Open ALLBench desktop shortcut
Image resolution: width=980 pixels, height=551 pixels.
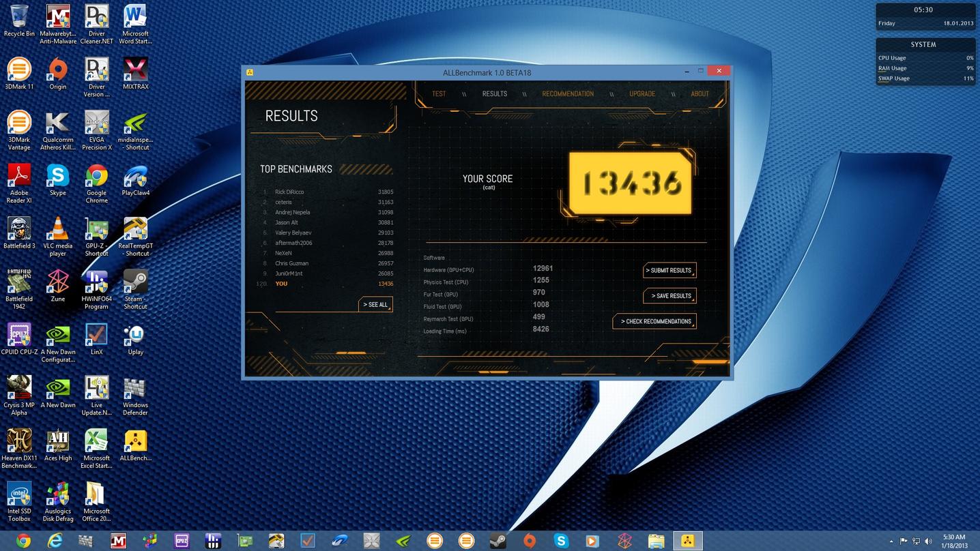pos(135,445)
